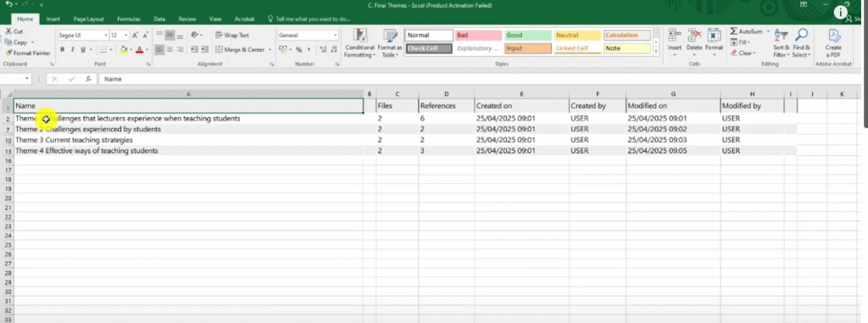The height and width of the screenshot is (323, 868).
Task: Increase font size with the large A icon
Action: pos(136,36)
